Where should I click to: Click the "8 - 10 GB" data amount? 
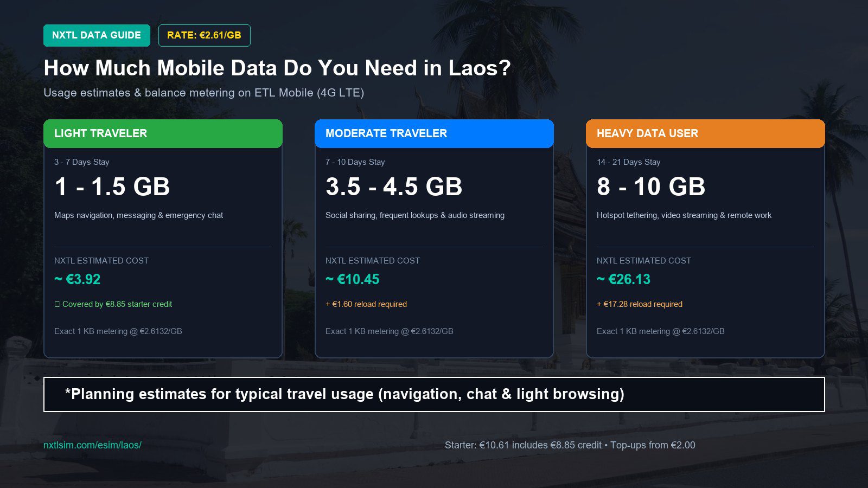coord(651,187)
